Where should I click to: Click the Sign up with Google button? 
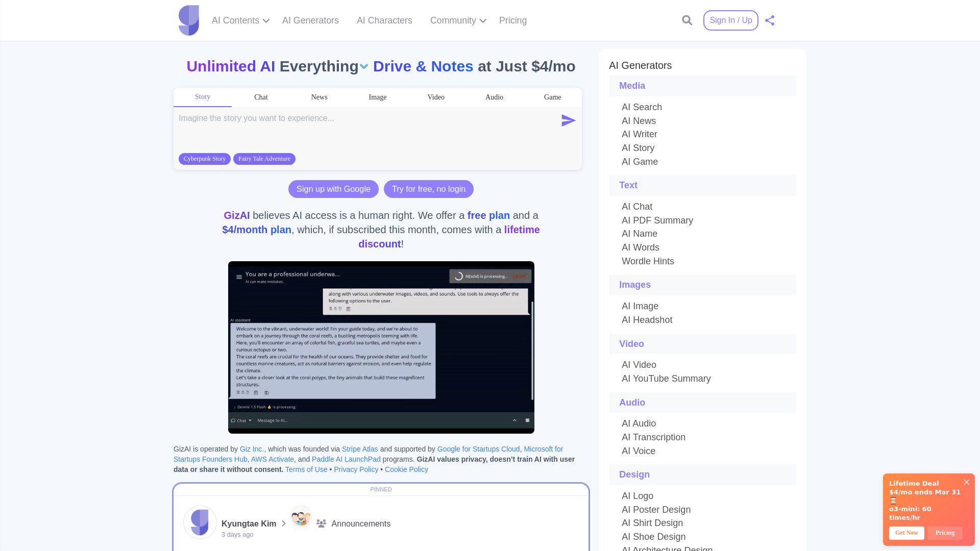click(333, 188)
